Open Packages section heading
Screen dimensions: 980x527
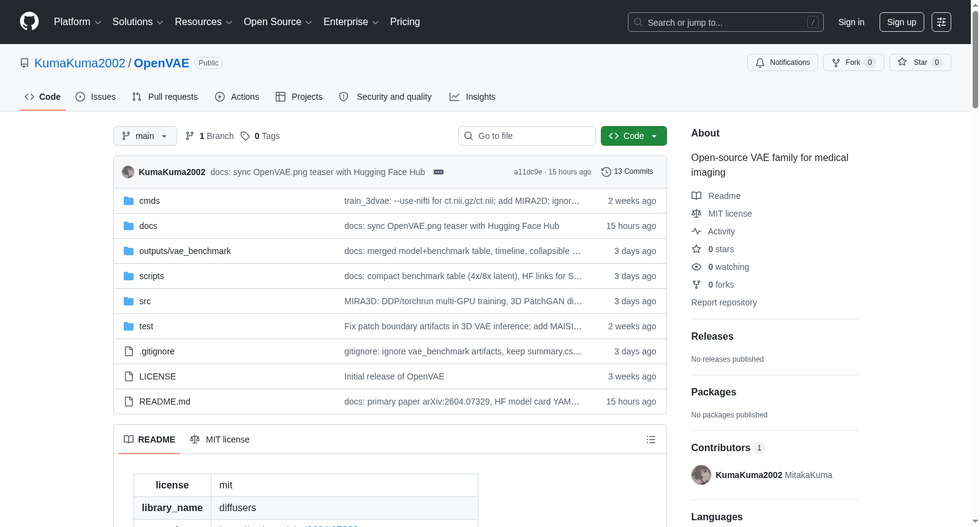[x=714, y=392]
